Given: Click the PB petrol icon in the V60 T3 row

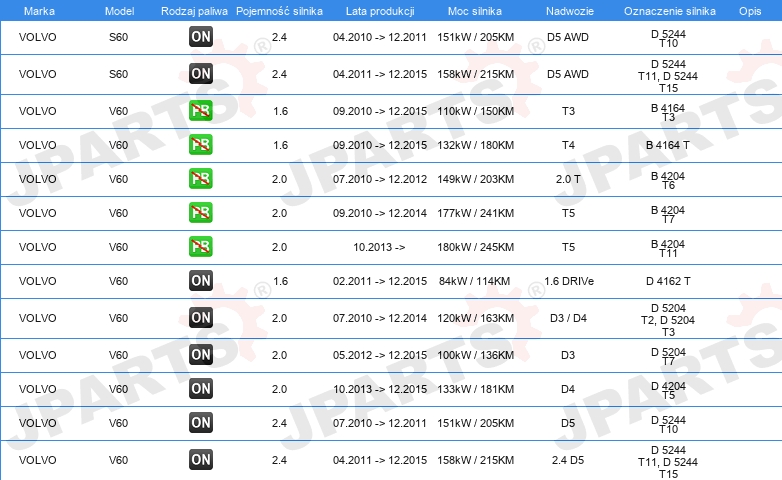Looking at the screenshot, I should coord(201,110).
